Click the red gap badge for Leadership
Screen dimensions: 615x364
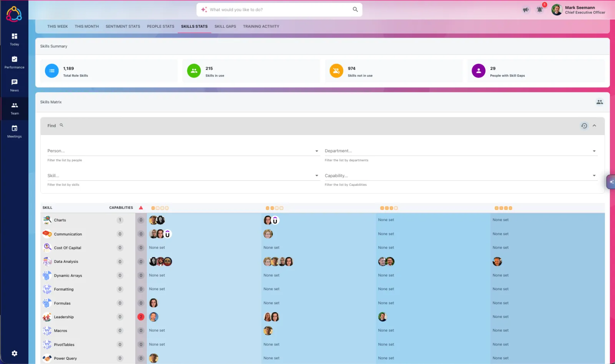click(141, 317)
